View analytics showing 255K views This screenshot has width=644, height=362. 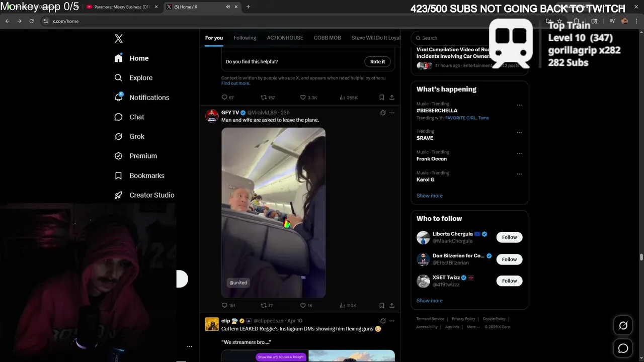(349, 98)
